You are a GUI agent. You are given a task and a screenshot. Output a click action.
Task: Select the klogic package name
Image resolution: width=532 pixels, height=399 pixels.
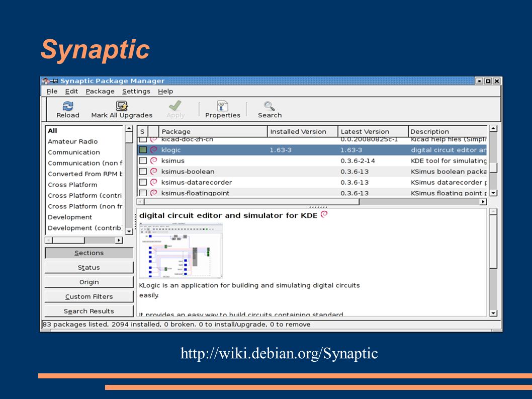pyautogui.click(x=170, y=150)
